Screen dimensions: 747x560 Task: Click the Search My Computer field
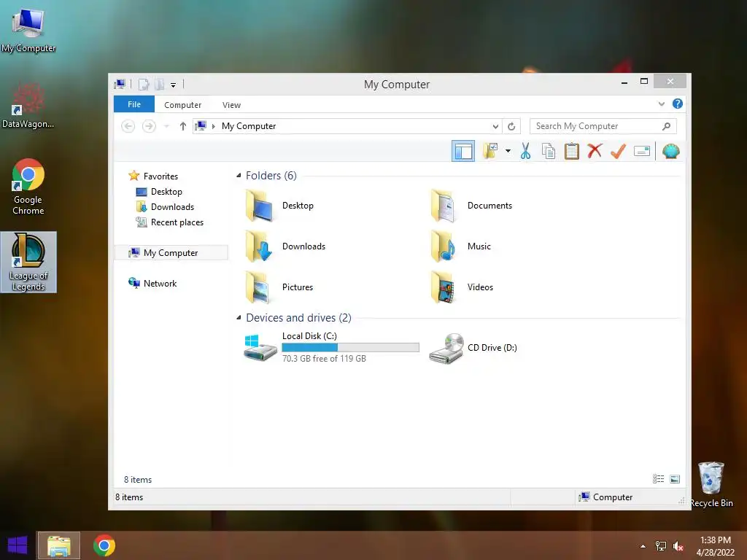603,126
